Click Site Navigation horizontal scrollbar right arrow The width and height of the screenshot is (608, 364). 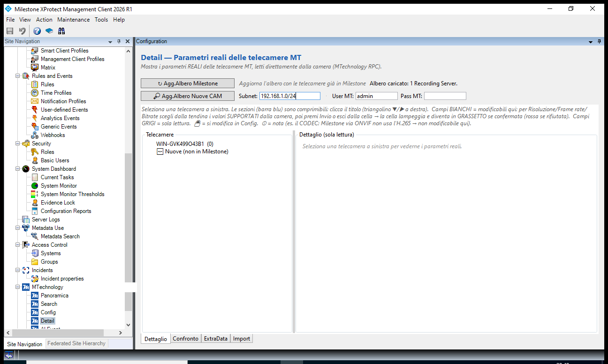click(x=121, y=333)
